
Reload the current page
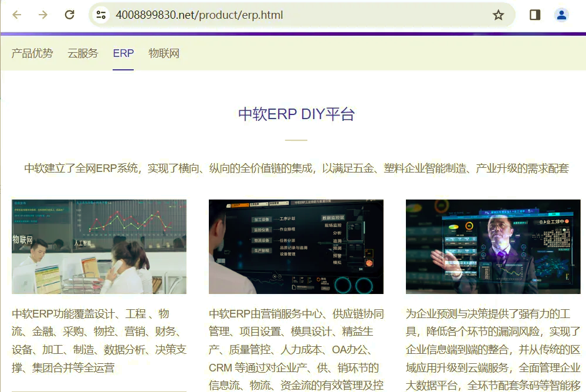coord(69,15)
